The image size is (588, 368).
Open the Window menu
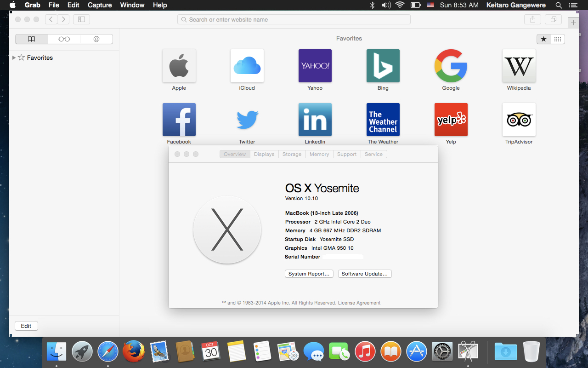point(131,5)
